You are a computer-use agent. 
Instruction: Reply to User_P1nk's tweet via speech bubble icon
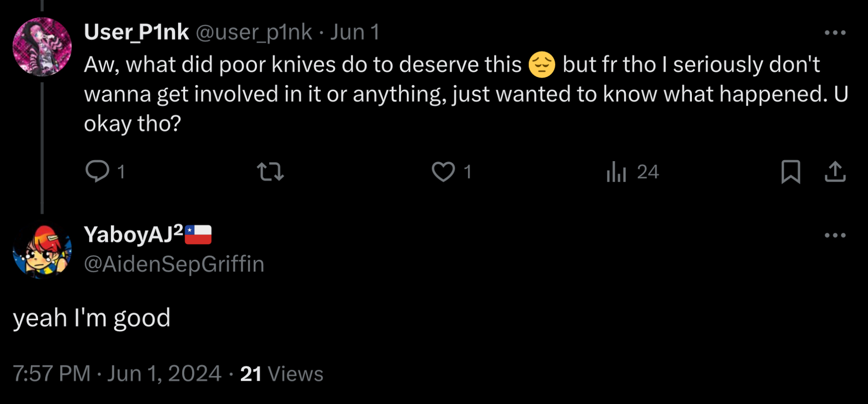coord(98,171)
